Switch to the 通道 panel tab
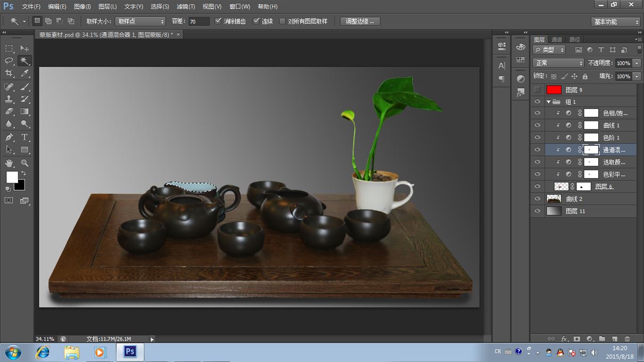The height and width of the screenshot is (362, 644). (x=557, y=39)
